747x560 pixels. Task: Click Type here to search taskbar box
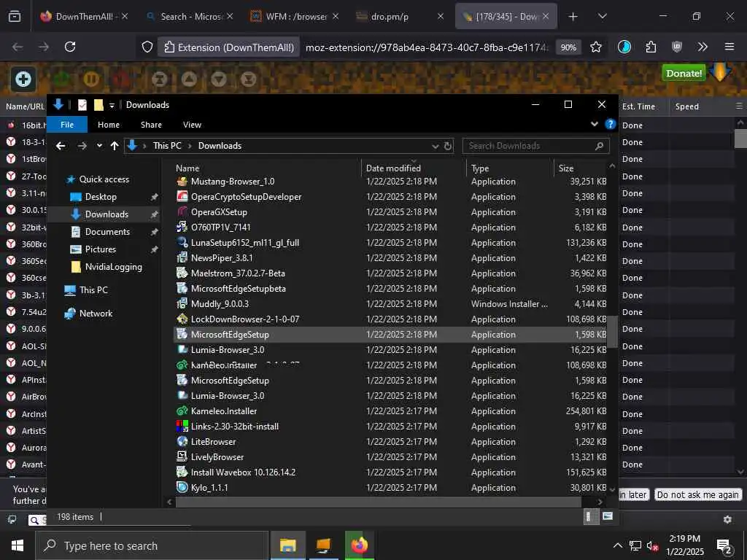pyautogui.click(x=152, y=545)
